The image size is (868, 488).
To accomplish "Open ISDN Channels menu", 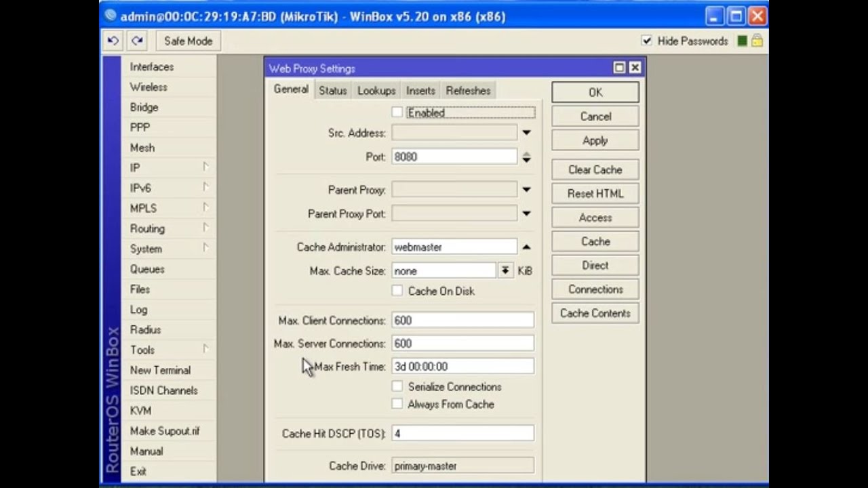I will point(163,390).
